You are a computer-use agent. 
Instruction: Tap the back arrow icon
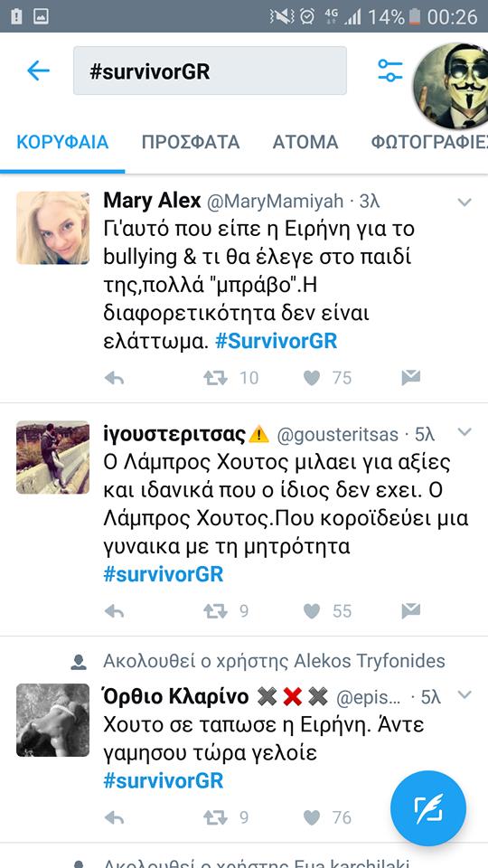pos(38,71)
